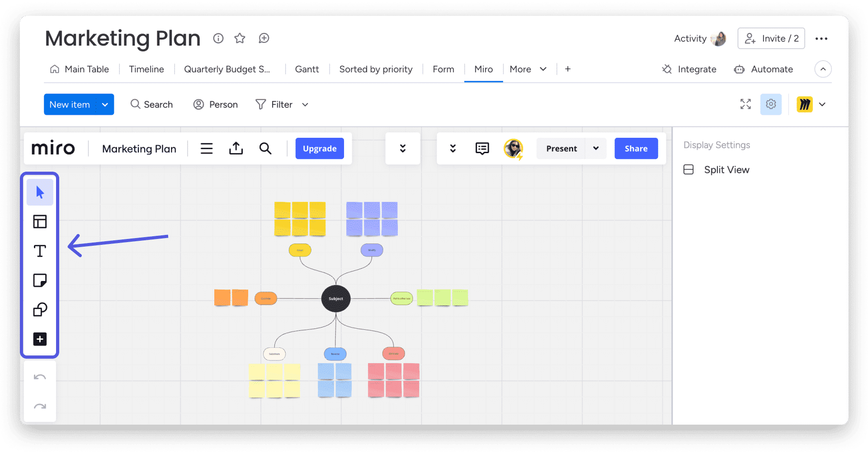Open the Present options dropdown arrow
This screenshot has height=454, width=868.
coord(596,149)
